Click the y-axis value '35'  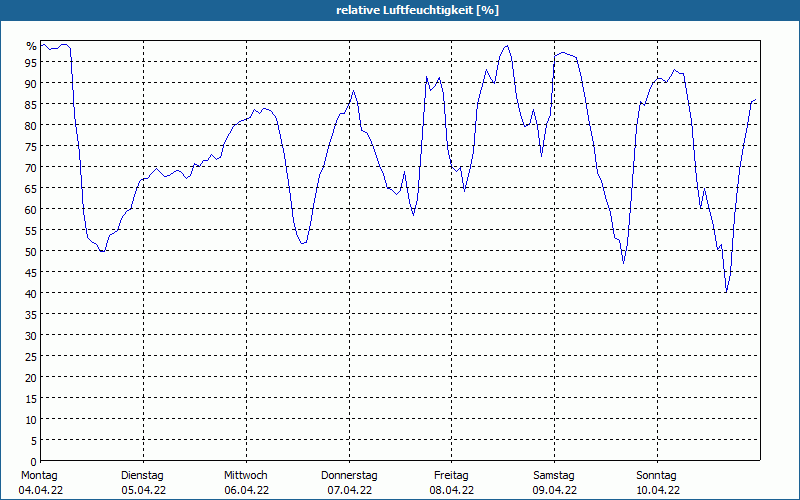[32, 315]
